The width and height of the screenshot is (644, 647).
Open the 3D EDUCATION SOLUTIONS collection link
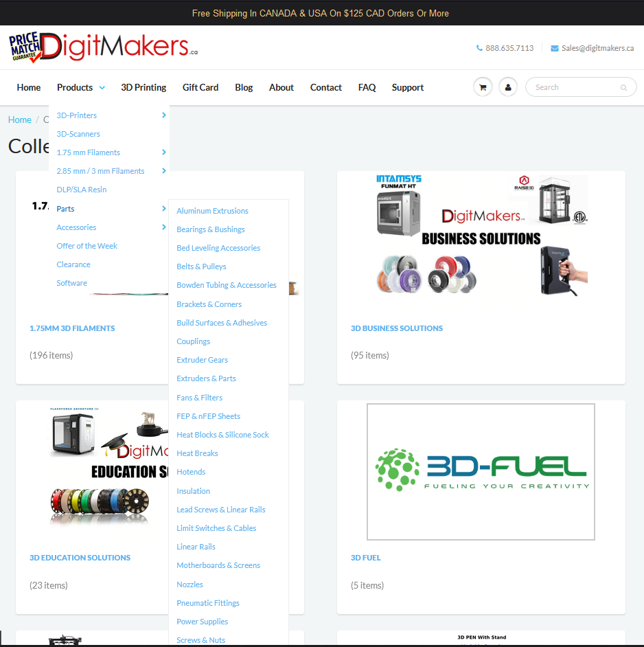coord(80,558)
